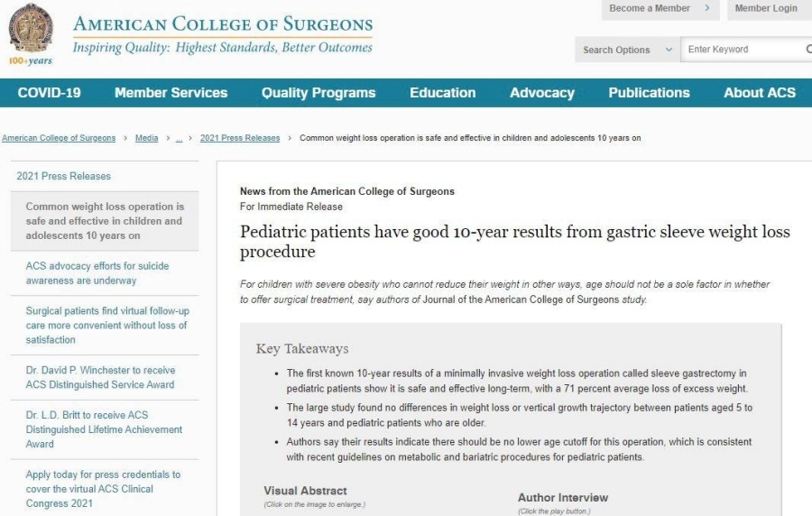Click the ellipsis breadcrumb item
Image resolution: width=812 pixels, height=516 pixels.
click(179, 138)
